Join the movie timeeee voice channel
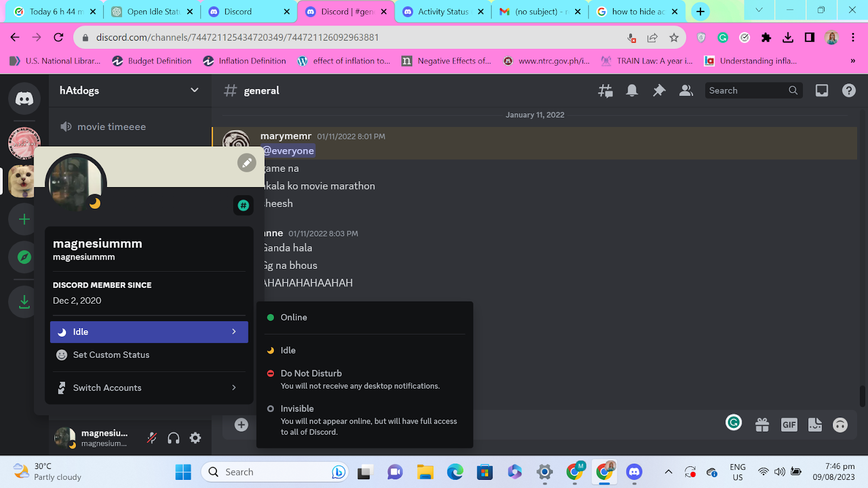The height and width of the screenshot is (488, 868). (130, 127)
